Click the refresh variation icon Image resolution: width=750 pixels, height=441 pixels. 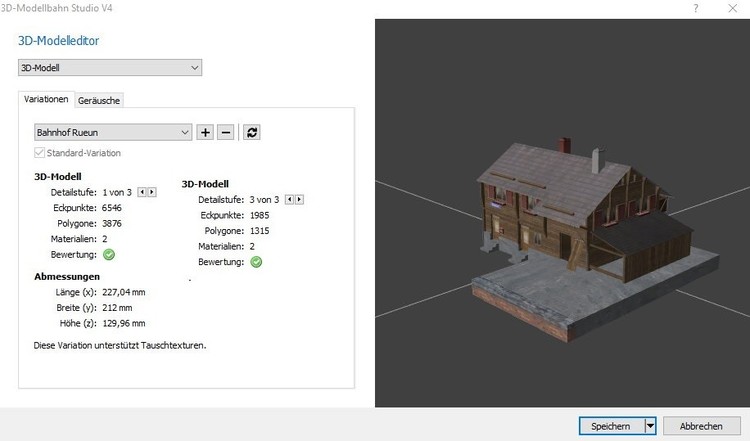[252, 132]
